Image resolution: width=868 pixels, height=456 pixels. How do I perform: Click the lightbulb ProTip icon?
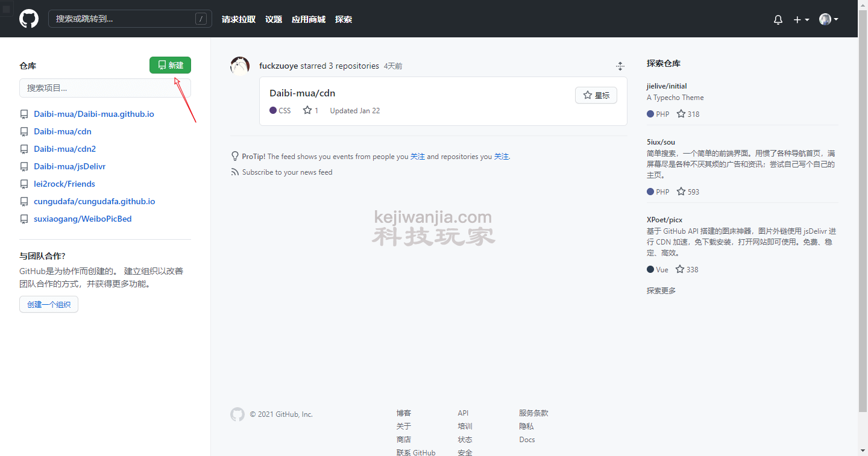point(235,156)
